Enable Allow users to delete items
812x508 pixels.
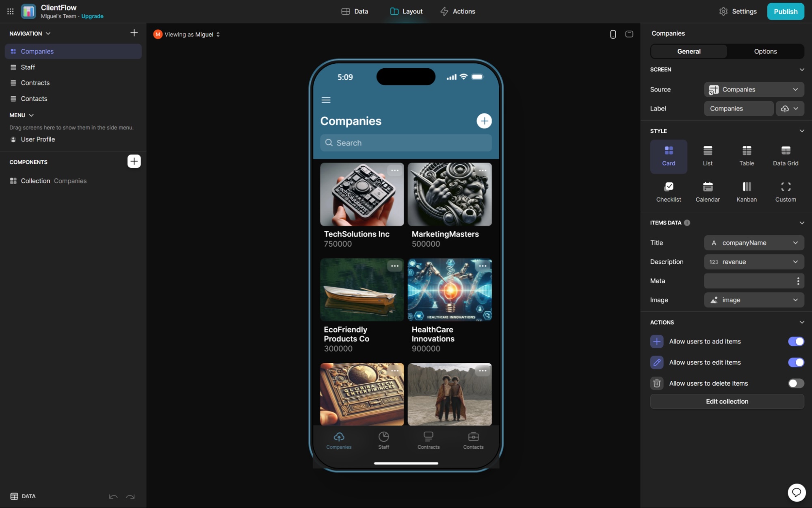point(795,383)
